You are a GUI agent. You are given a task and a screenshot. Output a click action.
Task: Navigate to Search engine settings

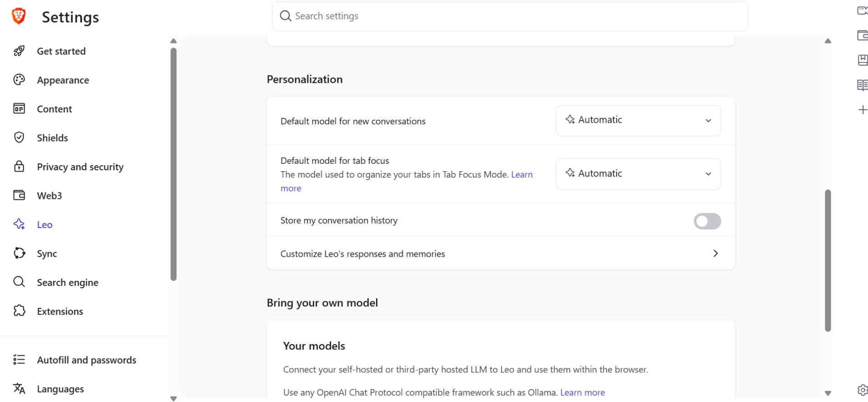pyautogui.click(x=67, y=282)
